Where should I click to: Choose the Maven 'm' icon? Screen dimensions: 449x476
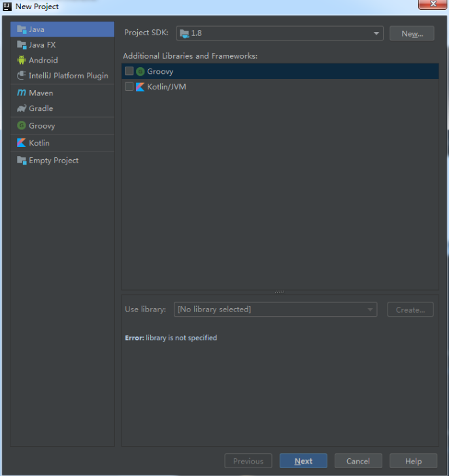[22, 93]
